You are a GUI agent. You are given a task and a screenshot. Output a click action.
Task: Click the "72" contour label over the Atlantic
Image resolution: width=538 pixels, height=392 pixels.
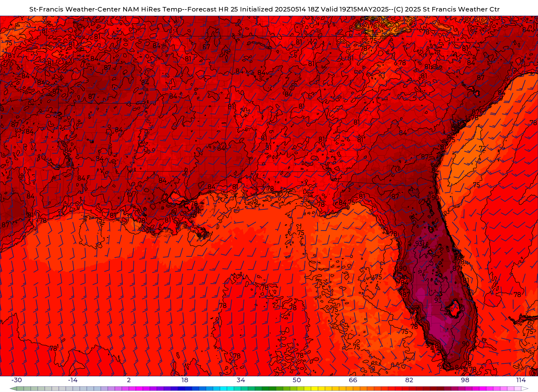tap(482, 148)
